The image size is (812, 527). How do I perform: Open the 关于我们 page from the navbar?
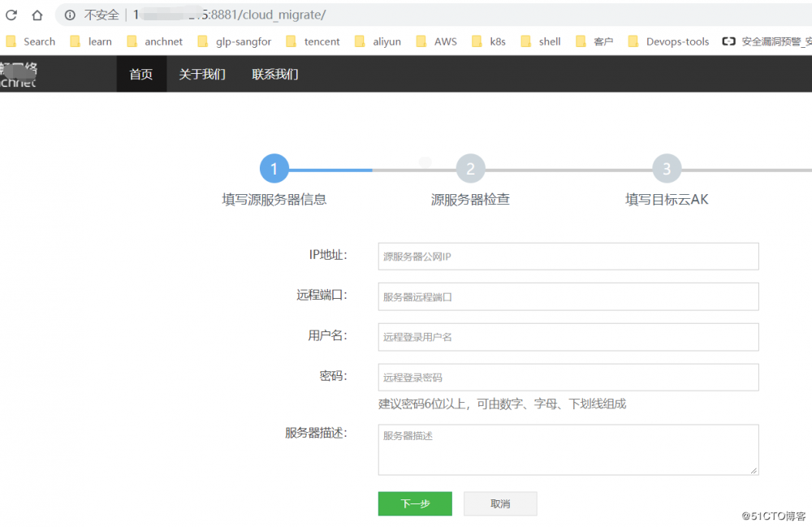pyautogui.click(x=201, y=73)
